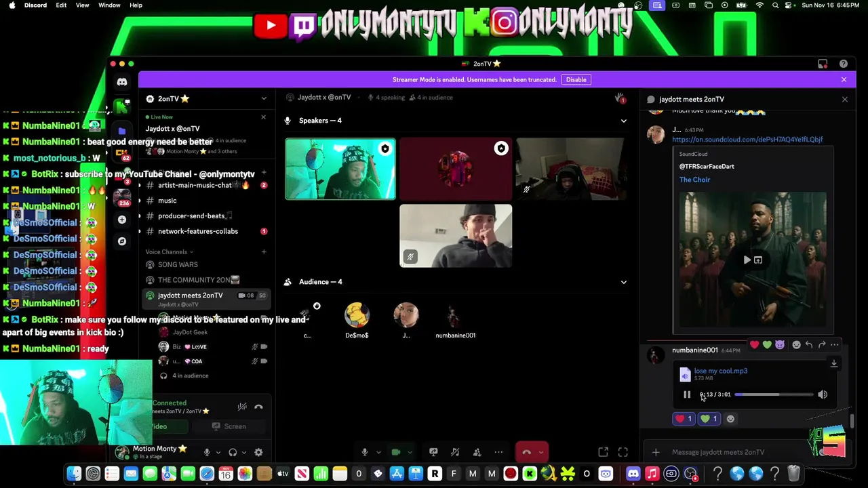Seek within the mp3 progress bar
Screen dimensions: 868x488
(774, 394)
